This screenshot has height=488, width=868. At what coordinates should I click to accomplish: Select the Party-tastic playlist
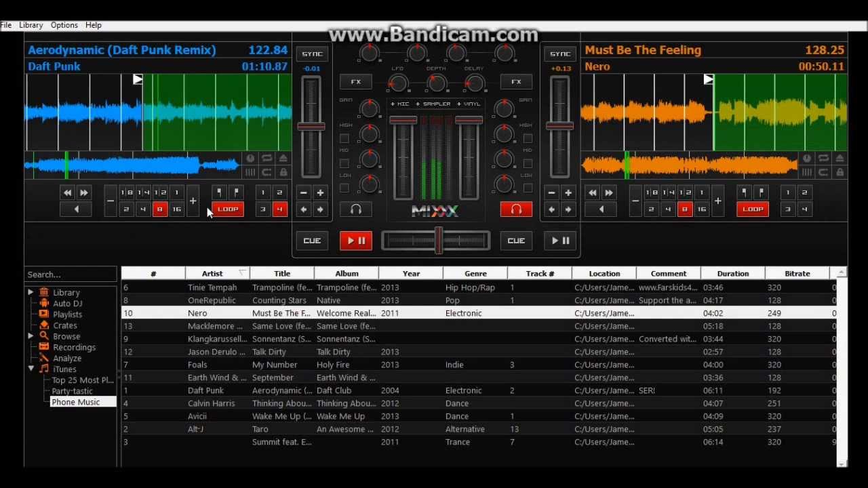click(x=72, y=391)
